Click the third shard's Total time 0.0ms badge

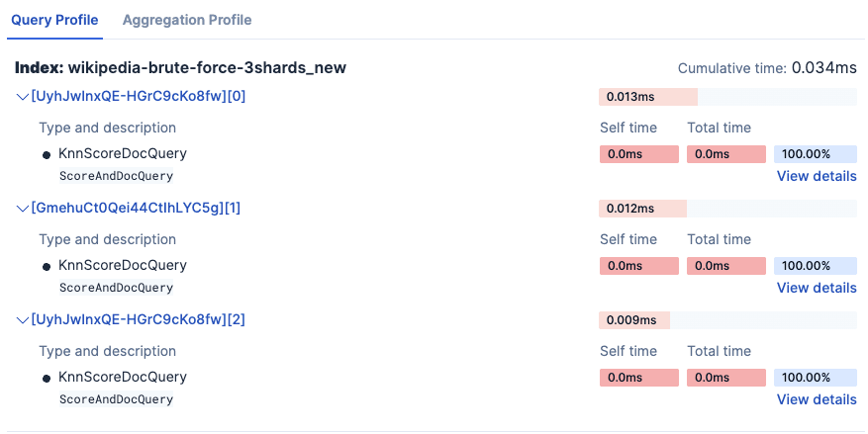(726, 378)
